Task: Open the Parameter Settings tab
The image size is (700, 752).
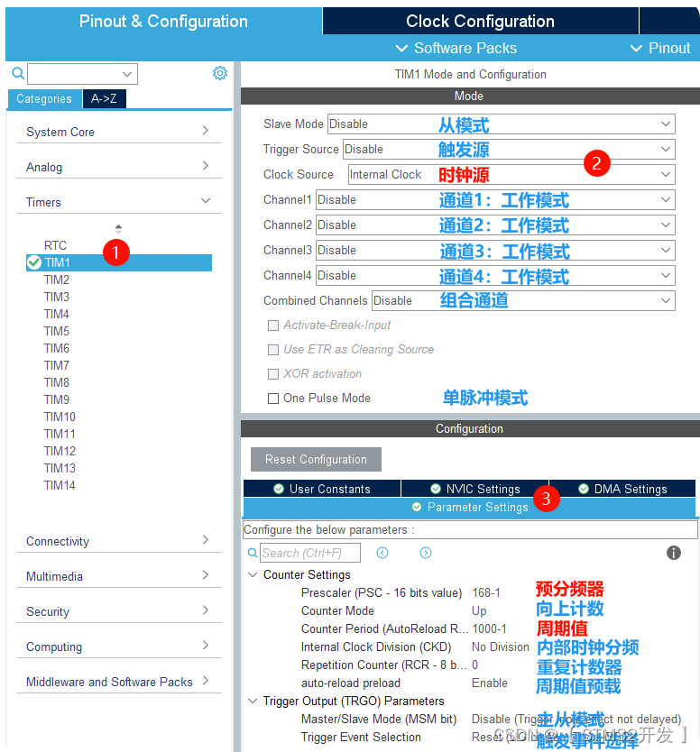Action: [469, 508]
